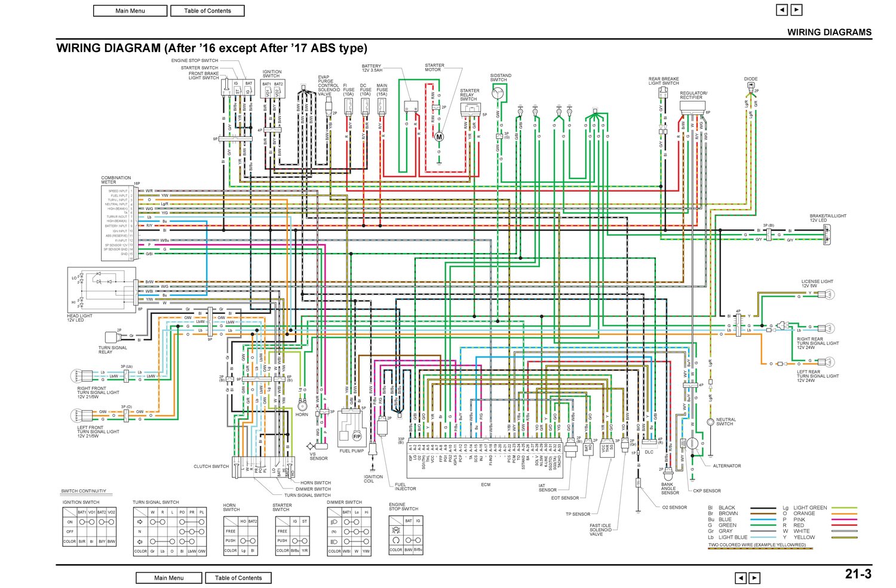
Task: Open Main Menu from the page header
Action: tap(130, 11)
